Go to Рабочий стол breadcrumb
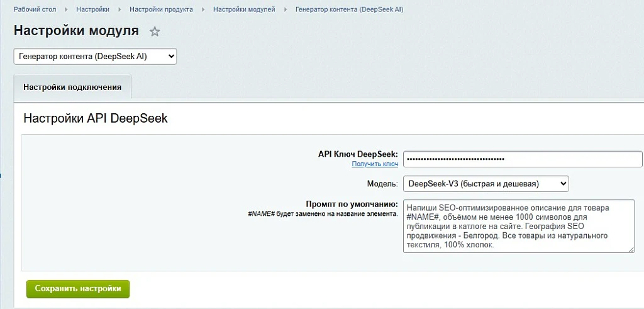Screen dimensions: 644x309 coord(35,9)
